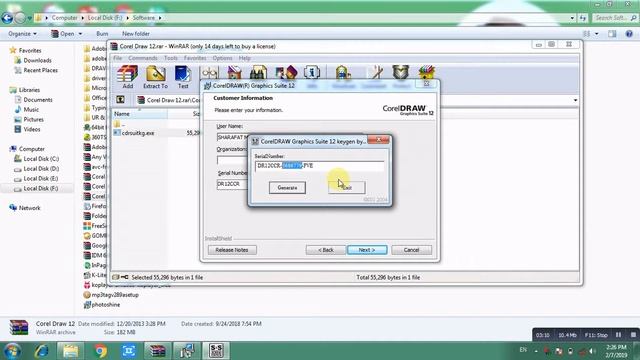Show hidden system tray icons
This screenshot has width=640, height=360.
(x=536, y=351)
